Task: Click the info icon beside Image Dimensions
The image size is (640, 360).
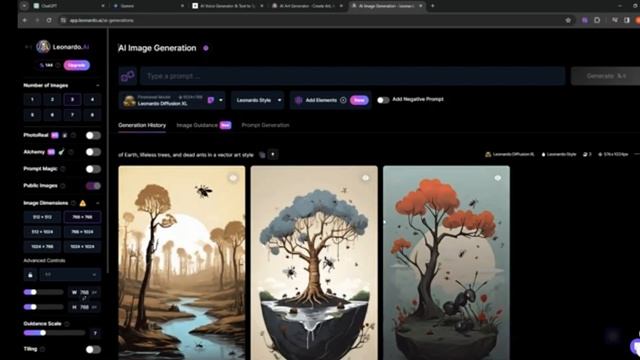Action: tap(73, 203)
